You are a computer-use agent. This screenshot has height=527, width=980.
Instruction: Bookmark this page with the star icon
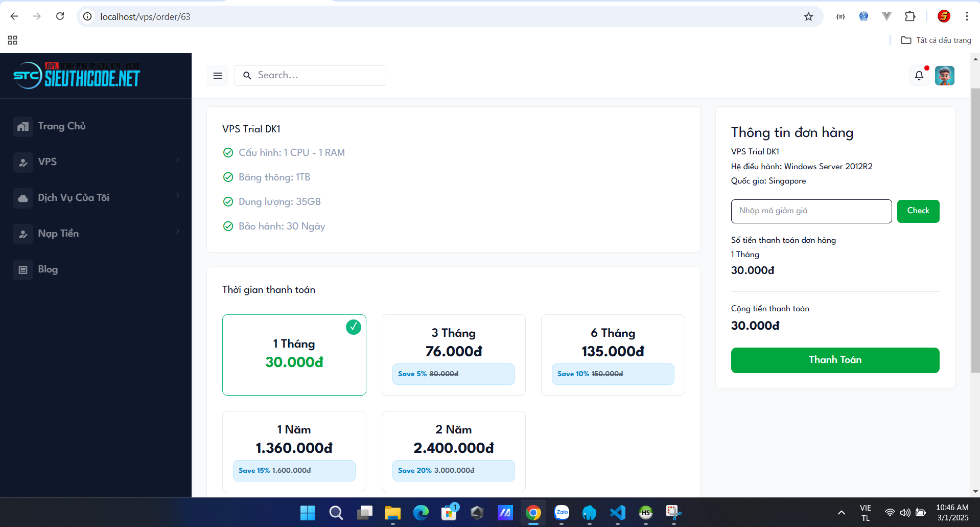808,17
